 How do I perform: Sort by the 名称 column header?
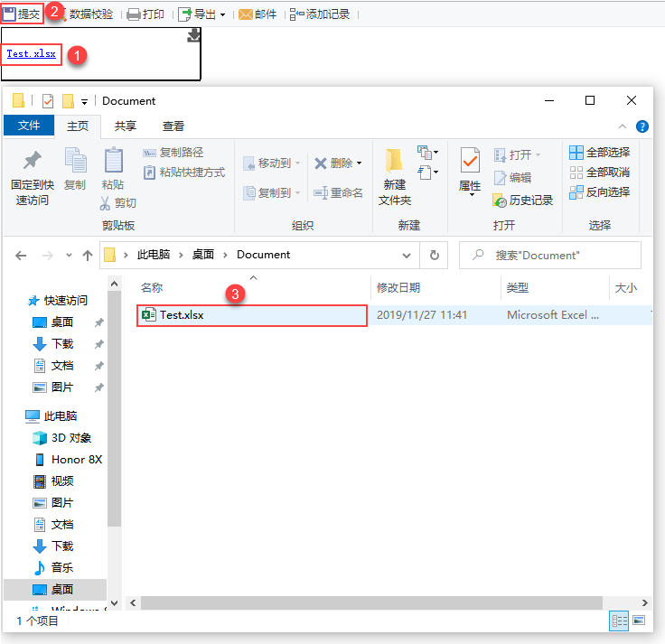tap(152, 288)
